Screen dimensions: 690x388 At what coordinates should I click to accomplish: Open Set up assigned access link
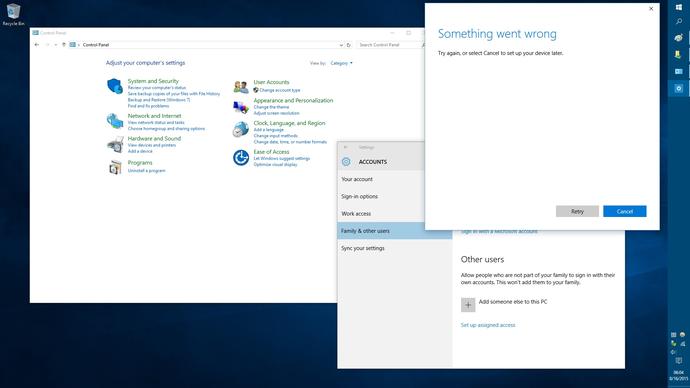tap(488, 325)
